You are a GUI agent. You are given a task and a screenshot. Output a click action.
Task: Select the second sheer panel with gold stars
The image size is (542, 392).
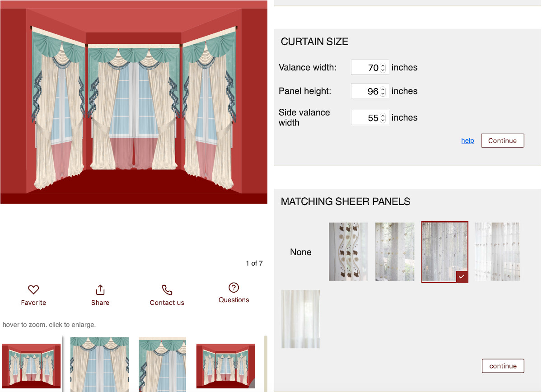coord(394,252)
